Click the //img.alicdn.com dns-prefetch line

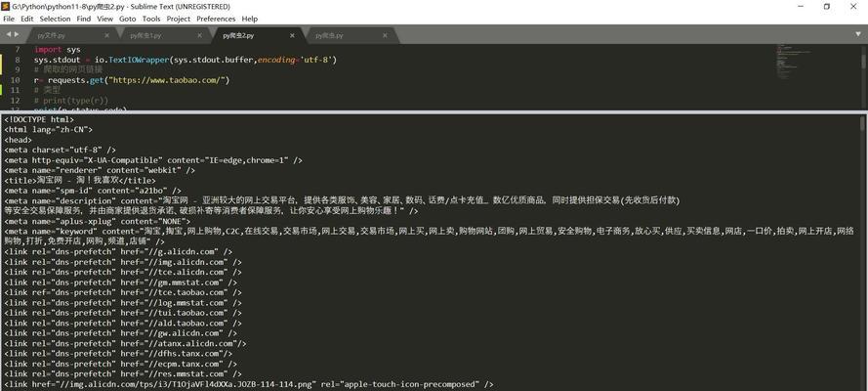click(x=122, y=262)
